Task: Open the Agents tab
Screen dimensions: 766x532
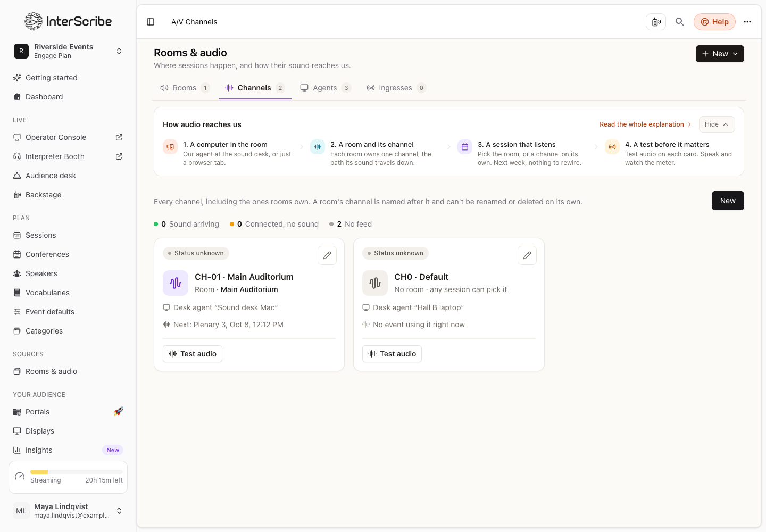Action: (x=326, y=88)
